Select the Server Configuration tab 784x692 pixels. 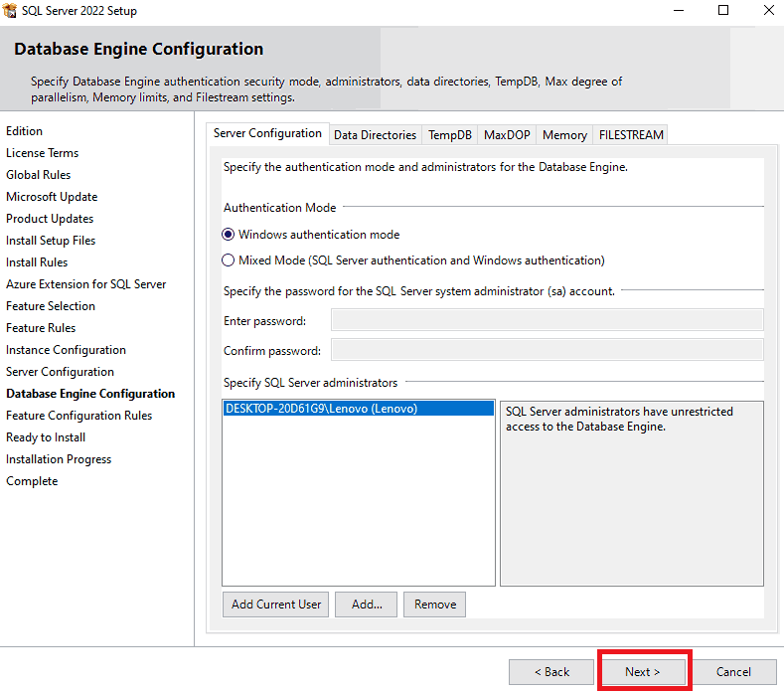click(x=267, y=133)
